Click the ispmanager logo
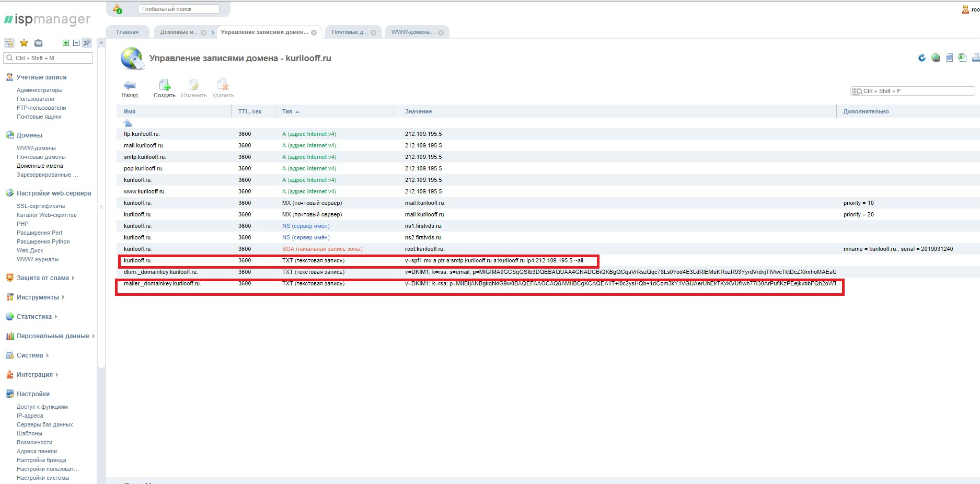This screenshot has height=484, width=980. point(47,20)
